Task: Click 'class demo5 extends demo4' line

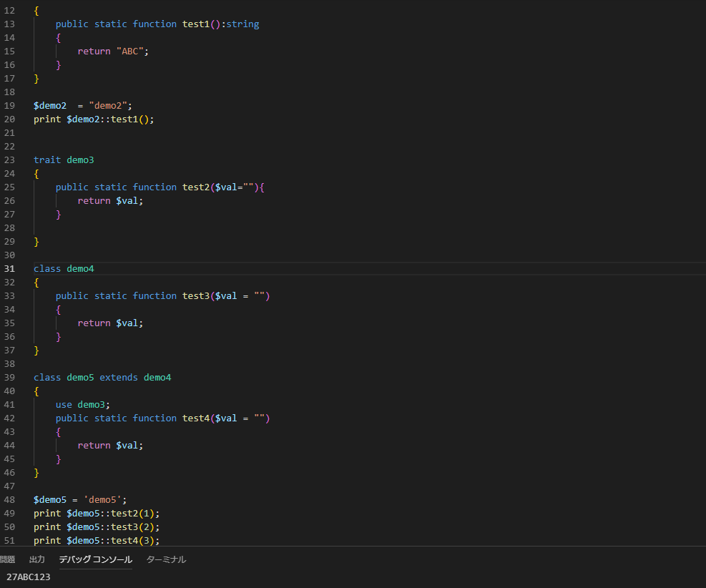Action: point(102,377)
